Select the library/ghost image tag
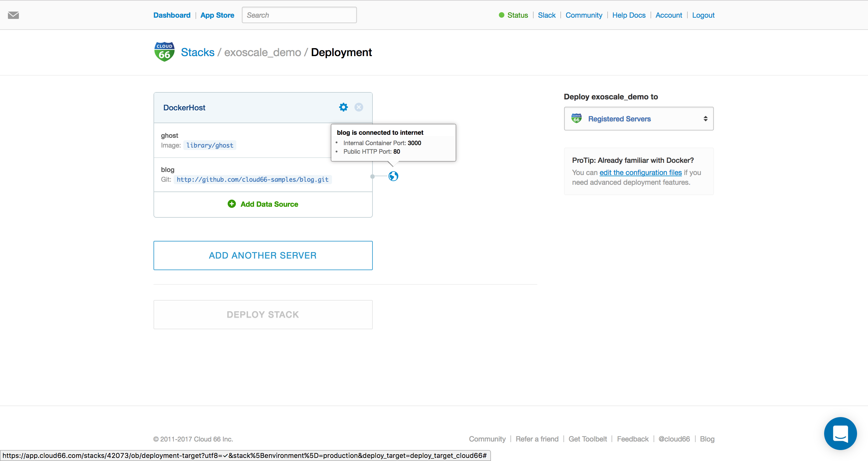The height and width of the screenshot is (461, 868). pos(209,145)
